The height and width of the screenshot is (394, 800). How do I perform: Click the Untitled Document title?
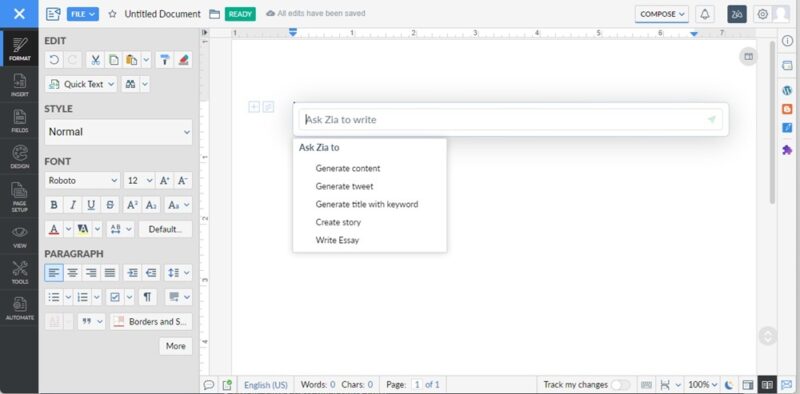[163, 14]
